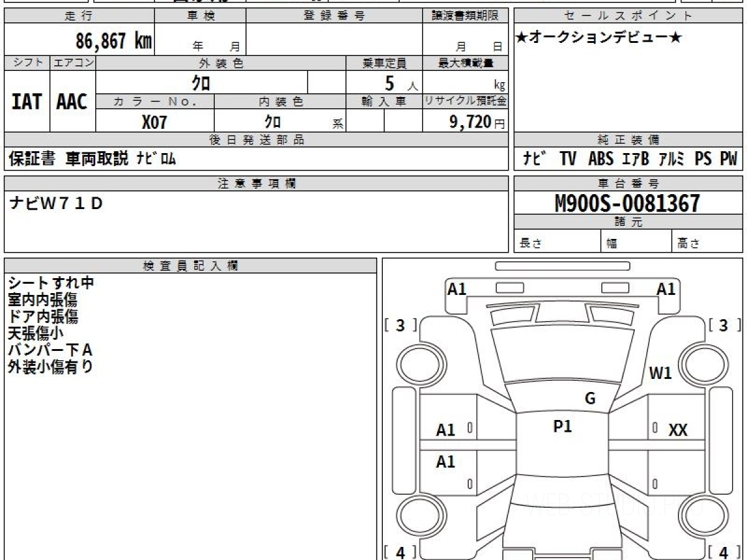This screenshot has height=560, width=747.
Task: Click the リサイクル預託金 header cell
Action: click(x=466, y=101)
